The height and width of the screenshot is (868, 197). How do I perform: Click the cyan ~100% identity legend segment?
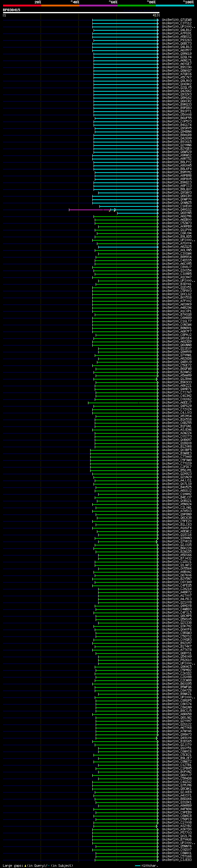[x=175, y=6]
